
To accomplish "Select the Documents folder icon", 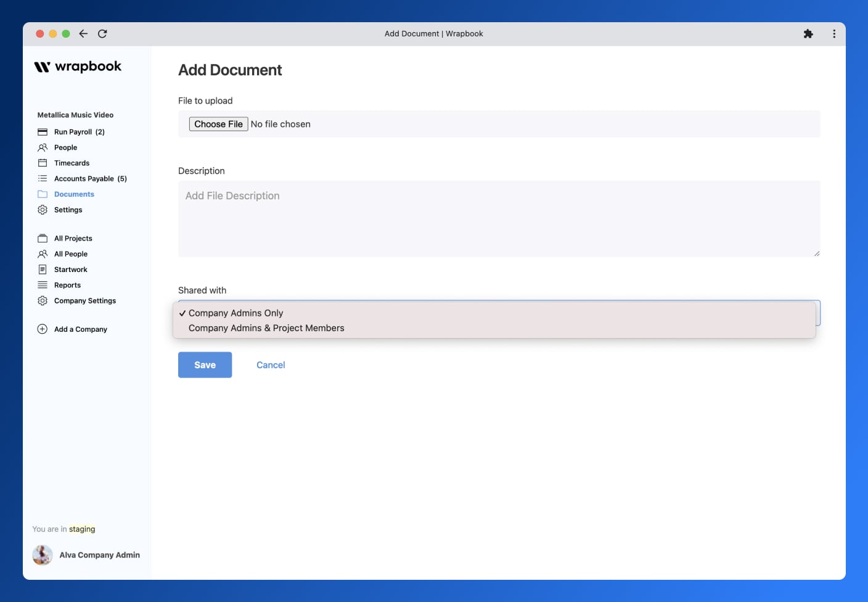I will [42, 194].
